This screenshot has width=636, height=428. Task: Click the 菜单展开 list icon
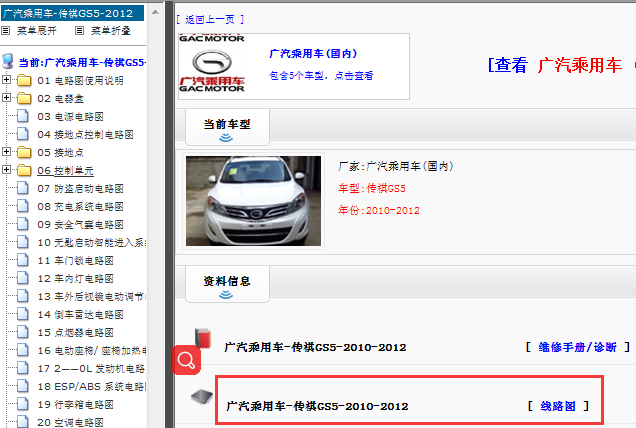[6, 30]
